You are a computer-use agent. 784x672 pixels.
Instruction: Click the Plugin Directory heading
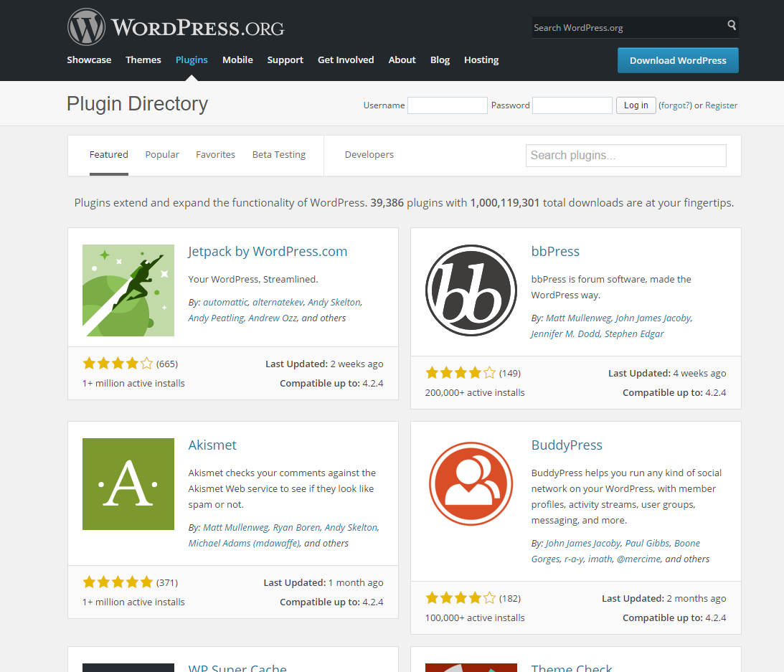click(x=137, y=104)
